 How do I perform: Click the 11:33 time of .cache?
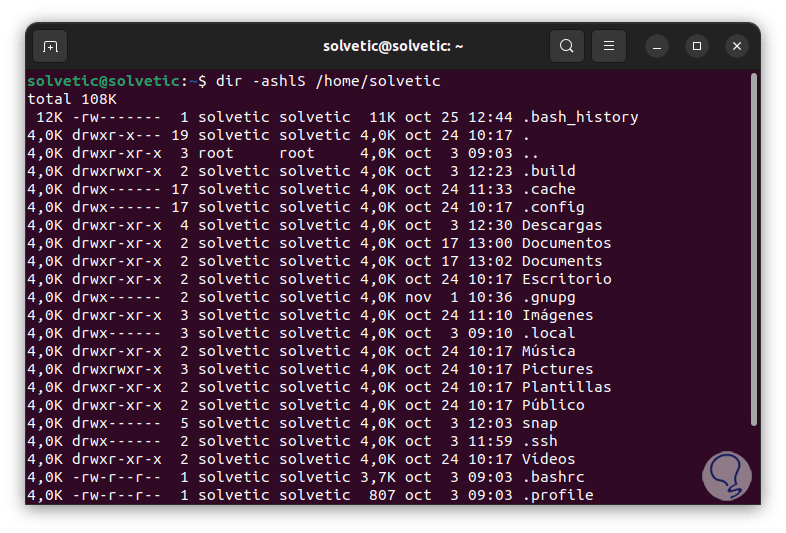click(490, 189)
